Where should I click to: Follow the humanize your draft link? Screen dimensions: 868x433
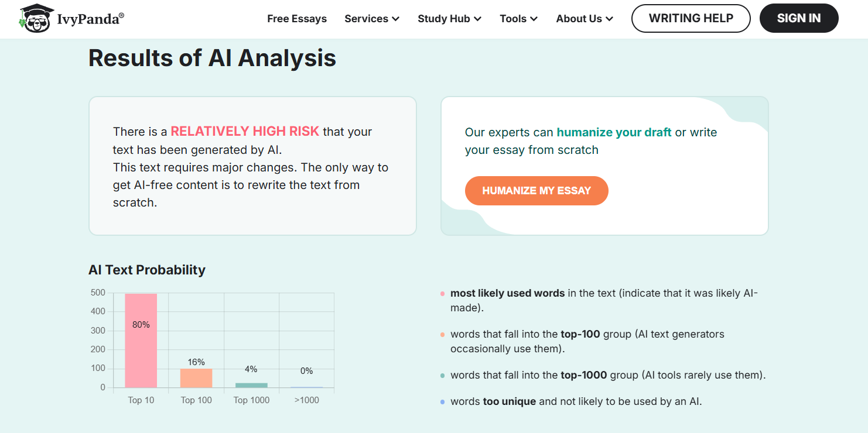[614, 132]
